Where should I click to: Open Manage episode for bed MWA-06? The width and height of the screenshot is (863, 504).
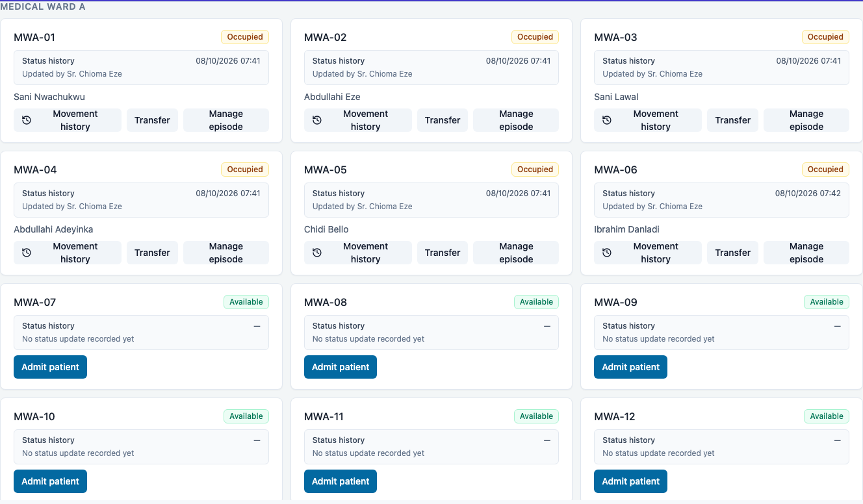pos(806,253)
